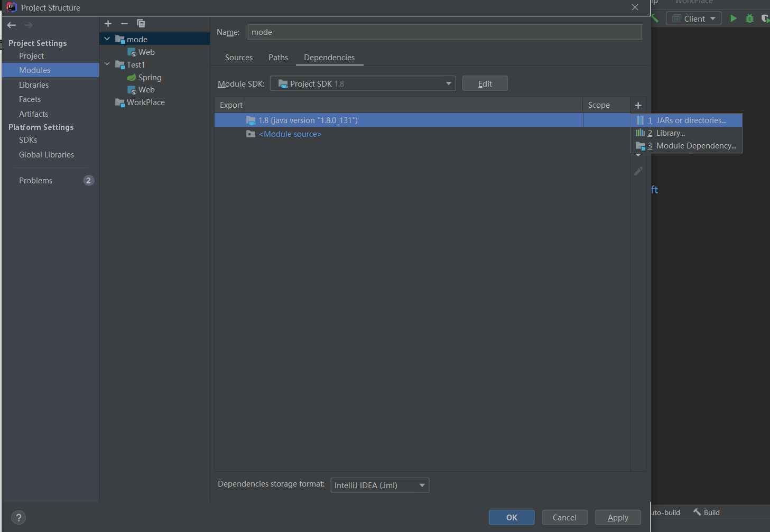Go forward with the right arrow icon
Viewport: 770px width, 532px height.
click(29, 25)
